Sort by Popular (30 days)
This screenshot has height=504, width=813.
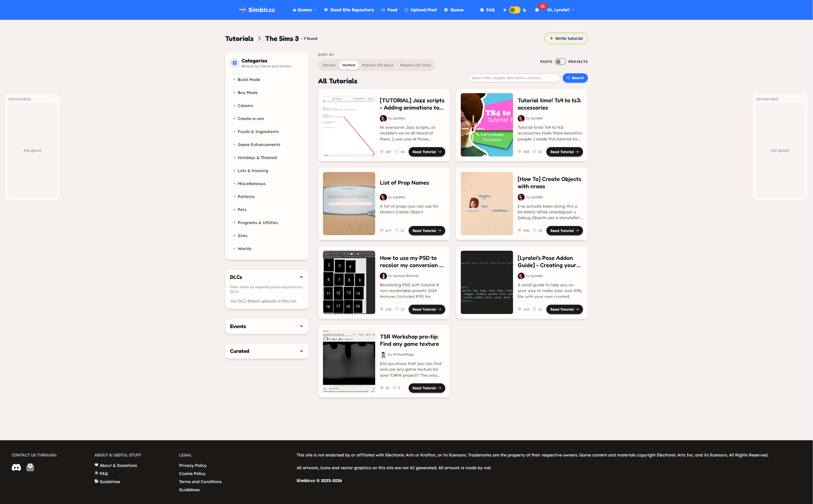pyautogui.click(x=378, y=65)
